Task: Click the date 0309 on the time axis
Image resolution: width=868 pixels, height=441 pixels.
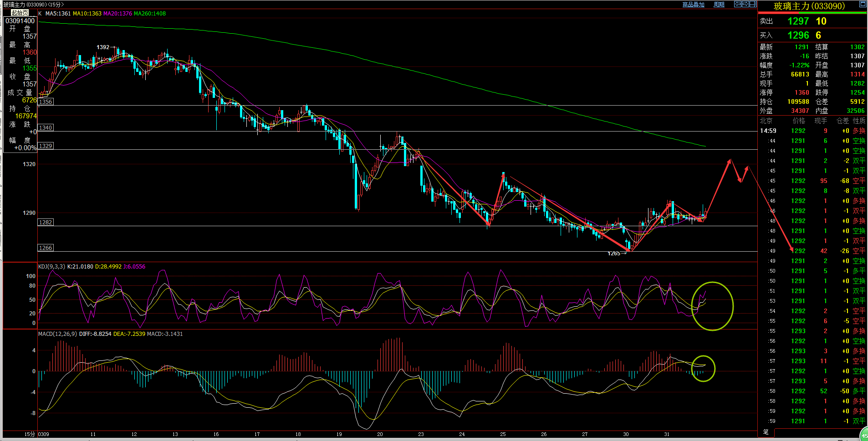Action: (x=43, y=434)
